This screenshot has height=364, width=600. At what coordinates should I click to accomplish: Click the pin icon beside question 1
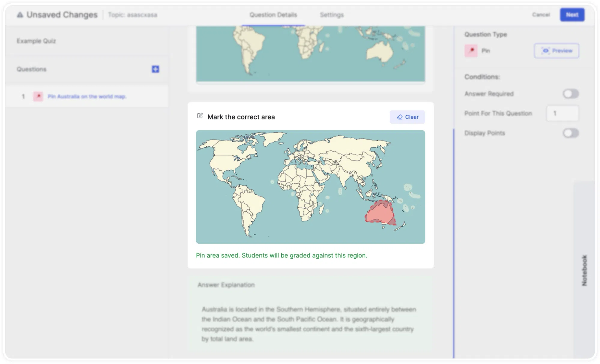pos(38,96)
